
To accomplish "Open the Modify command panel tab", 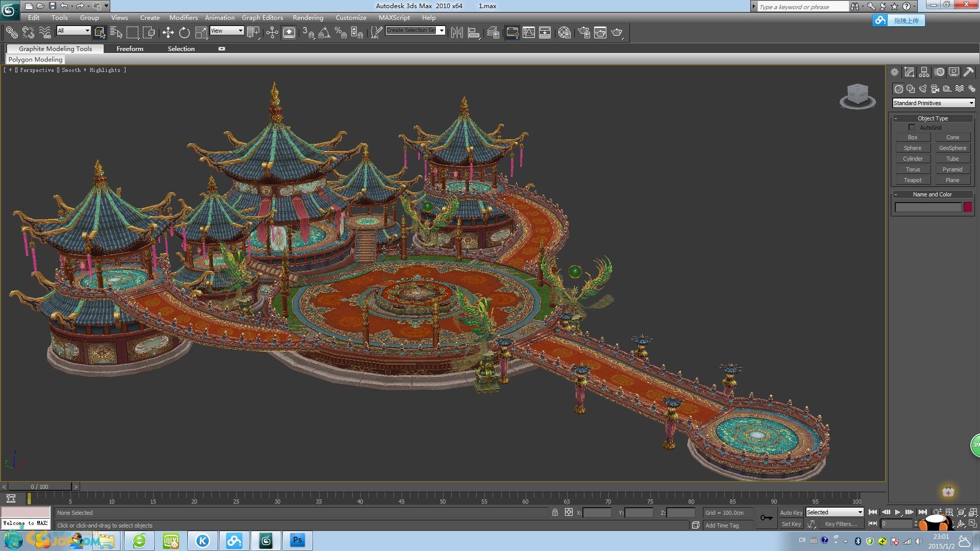I will pyautogui.click(x=909, y=72).
